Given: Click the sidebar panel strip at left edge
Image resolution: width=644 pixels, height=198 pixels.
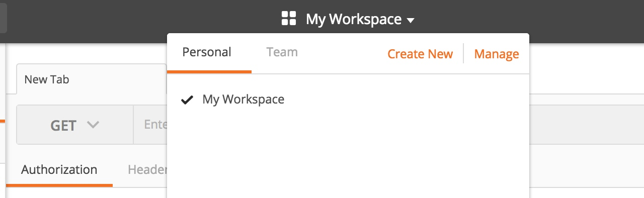Looking at the screenshot, I should (3, 121).
